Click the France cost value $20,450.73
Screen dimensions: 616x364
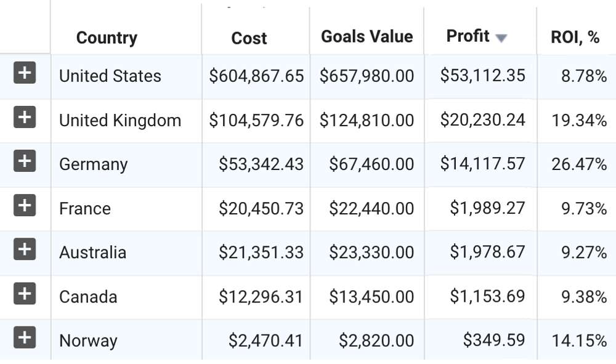(x=261, y=209)
